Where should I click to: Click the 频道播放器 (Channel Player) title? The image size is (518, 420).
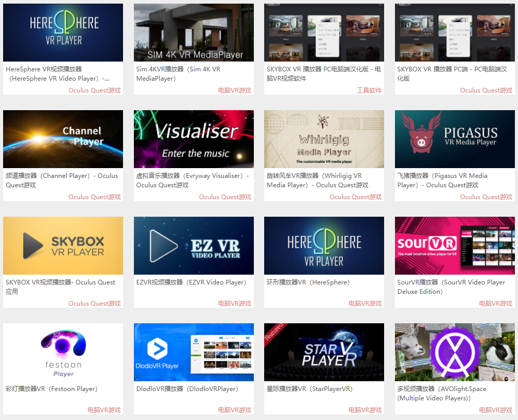coord(62,180)
